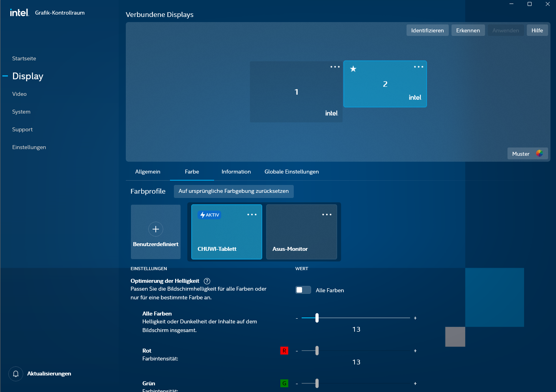The width and height of the screenshot is (556, 392).
Task: Open options dots on Asus-Monitor profile
Action: tap(327, 215)
